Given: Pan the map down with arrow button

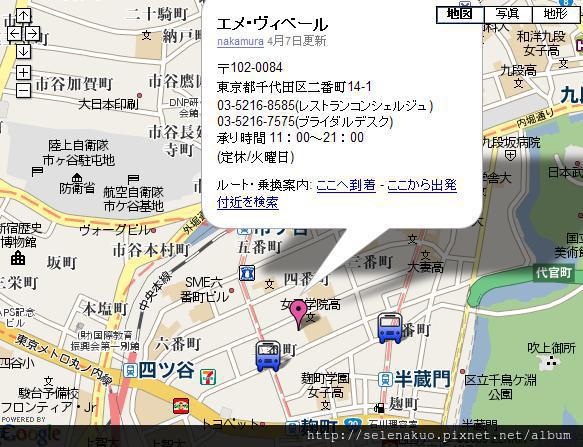Looking at the screenshot, I should coord(23,51).
